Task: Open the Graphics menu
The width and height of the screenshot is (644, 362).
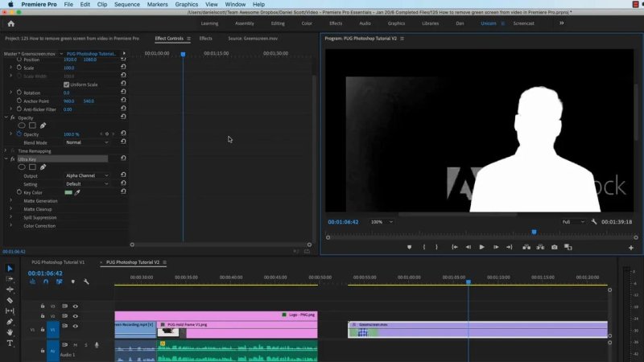Action: 187,4
